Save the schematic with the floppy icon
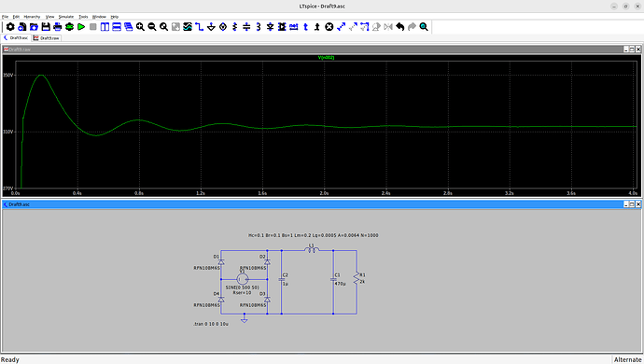644x364 pixels. (x=46, y=27)
